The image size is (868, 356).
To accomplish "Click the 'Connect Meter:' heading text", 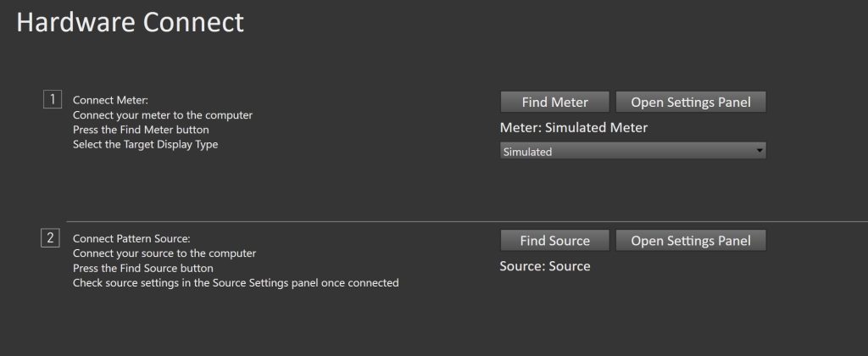I will (x=110, y=100).
